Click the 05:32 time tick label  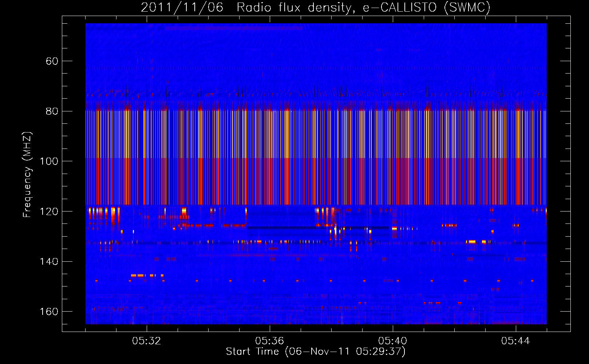click(147, 341)
